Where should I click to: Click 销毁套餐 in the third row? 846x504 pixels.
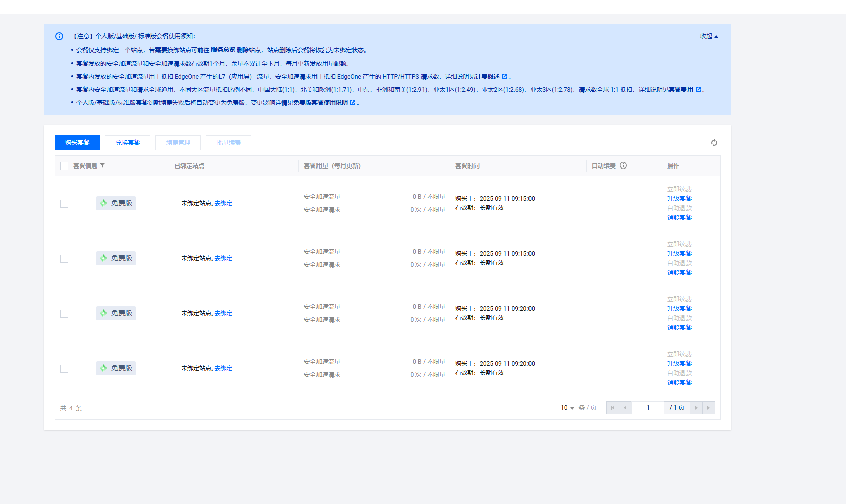click(679, 328)
